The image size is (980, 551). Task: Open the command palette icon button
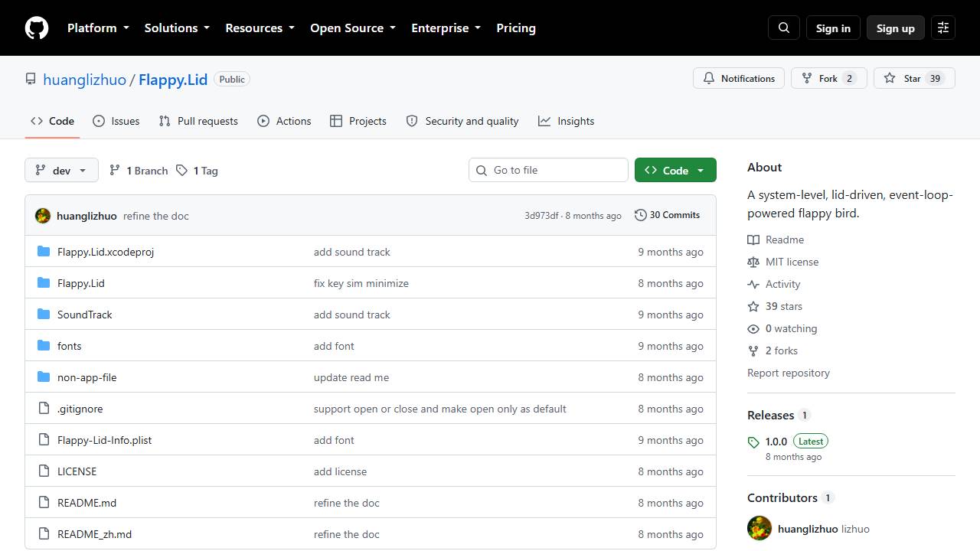[943, 28]
